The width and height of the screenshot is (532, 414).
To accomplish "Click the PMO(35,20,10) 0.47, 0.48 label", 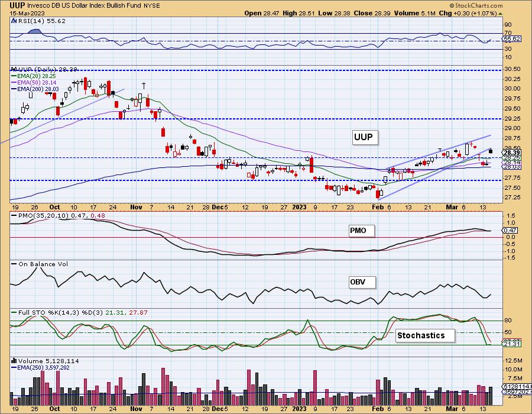I will click(61, 215).
